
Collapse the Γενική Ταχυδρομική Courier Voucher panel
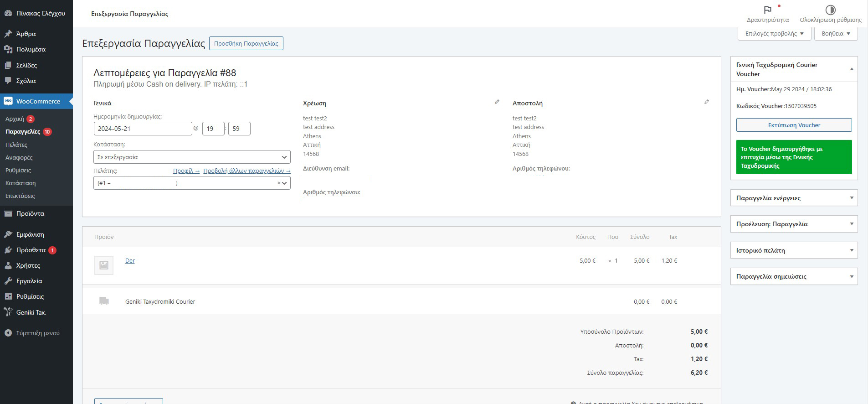tap(851, 69)
